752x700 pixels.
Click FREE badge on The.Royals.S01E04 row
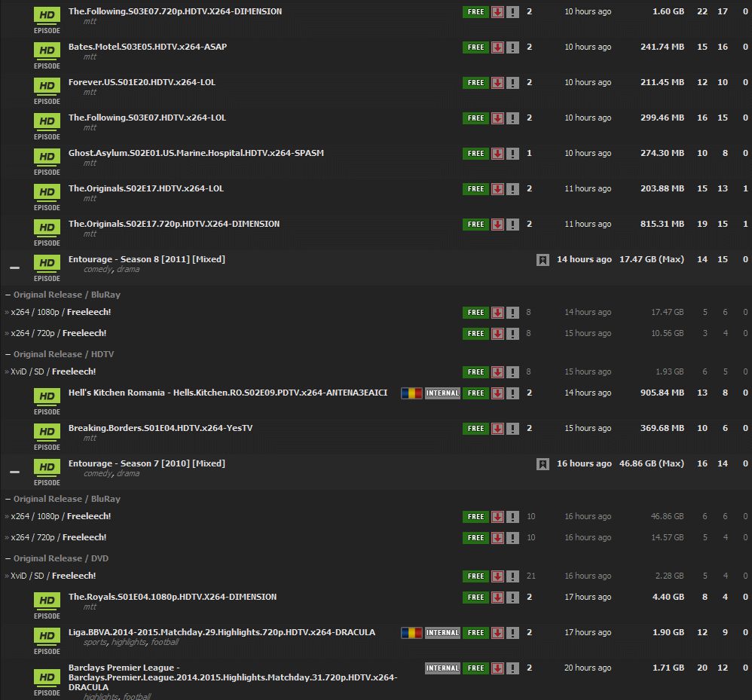pyautogui.click(x=475, y=598)
